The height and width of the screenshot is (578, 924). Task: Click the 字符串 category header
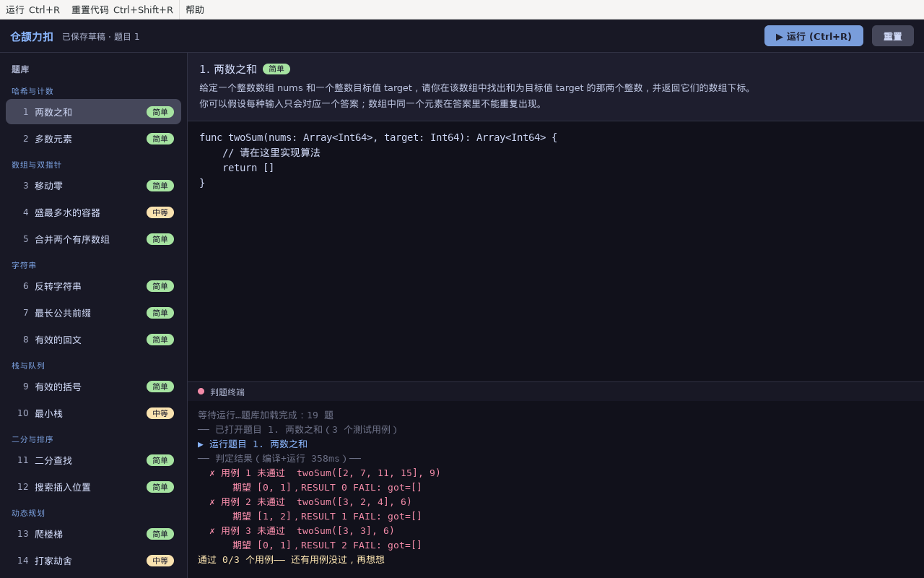coord(24,266)
